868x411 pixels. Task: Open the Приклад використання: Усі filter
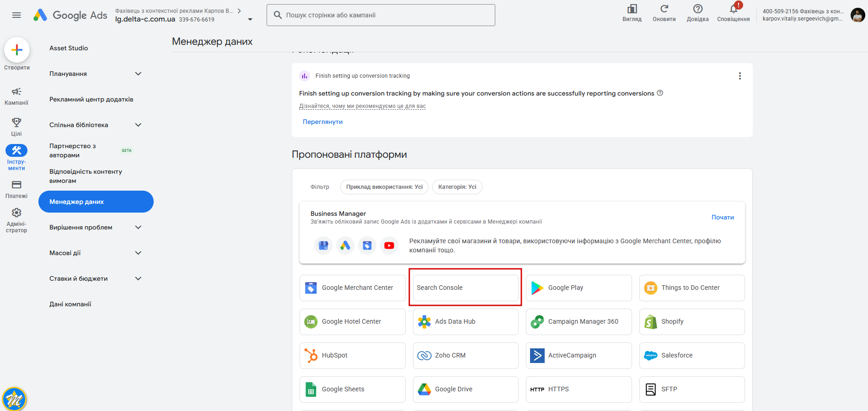click(x=384, y=187)
